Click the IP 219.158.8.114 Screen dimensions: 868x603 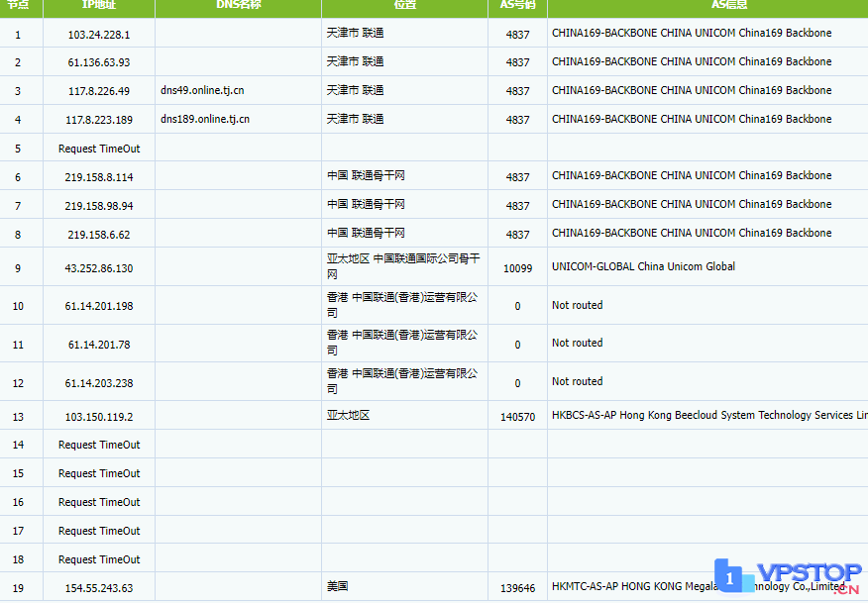(99, 177)
